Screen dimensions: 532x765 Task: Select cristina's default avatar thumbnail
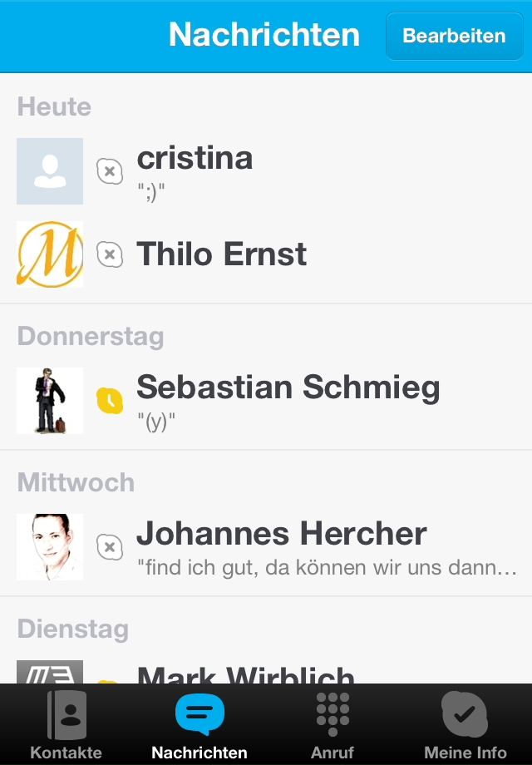pyautogui.click(x=50, y=171)
